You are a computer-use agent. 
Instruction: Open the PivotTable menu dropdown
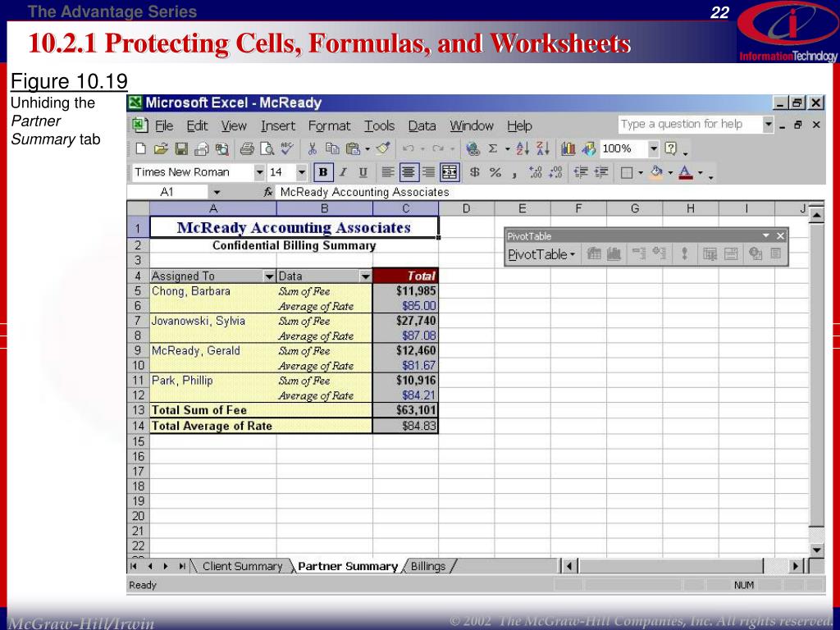tap(541, 254)
